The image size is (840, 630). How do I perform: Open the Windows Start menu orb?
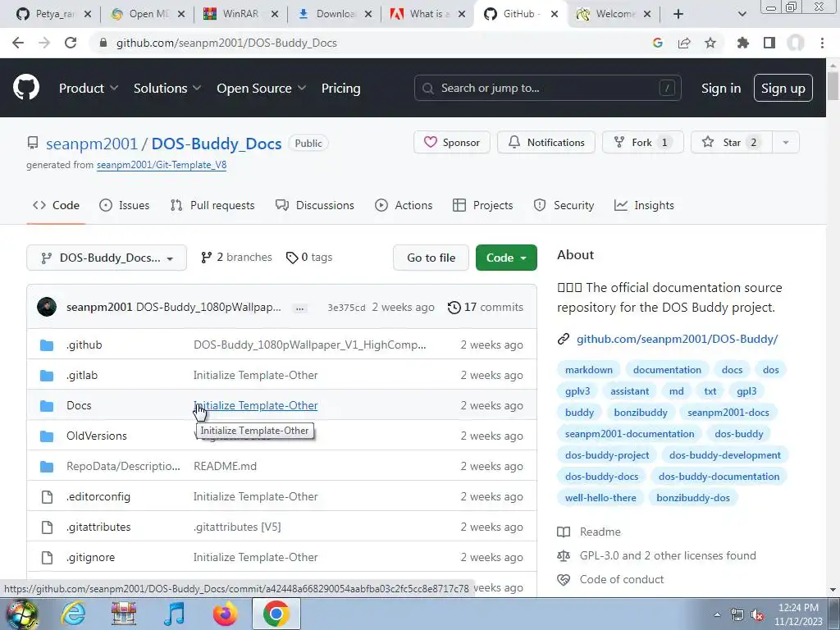(x=22, y=615)
